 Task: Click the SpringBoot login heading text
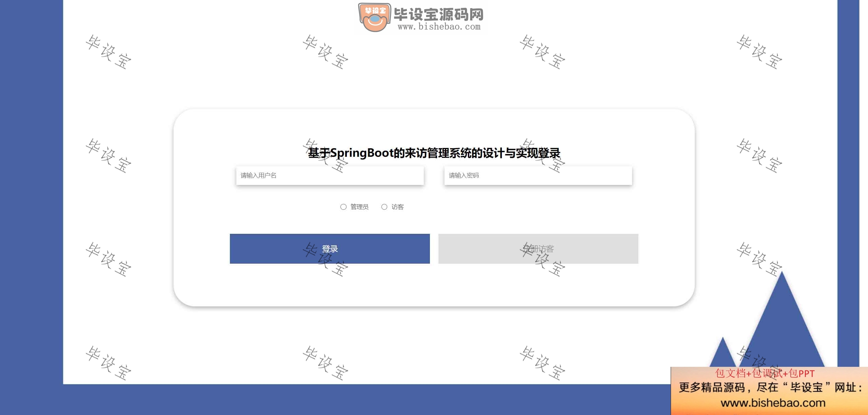click(434, 153)
